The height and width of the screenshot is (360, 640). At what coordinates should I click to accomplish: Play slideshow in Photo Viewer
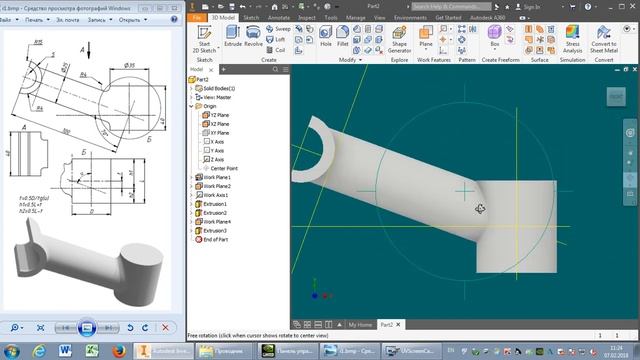tap(87, 328)
